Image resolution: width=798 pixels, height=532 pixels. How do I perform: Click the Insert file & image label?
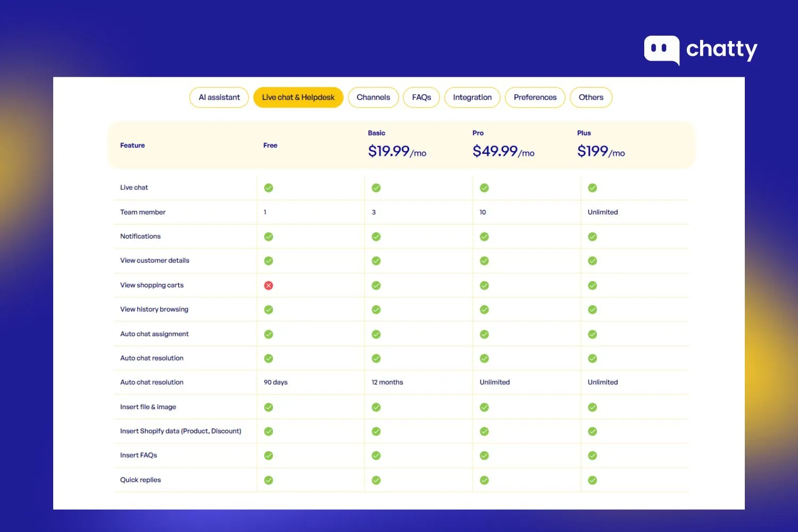click(148, 407)
